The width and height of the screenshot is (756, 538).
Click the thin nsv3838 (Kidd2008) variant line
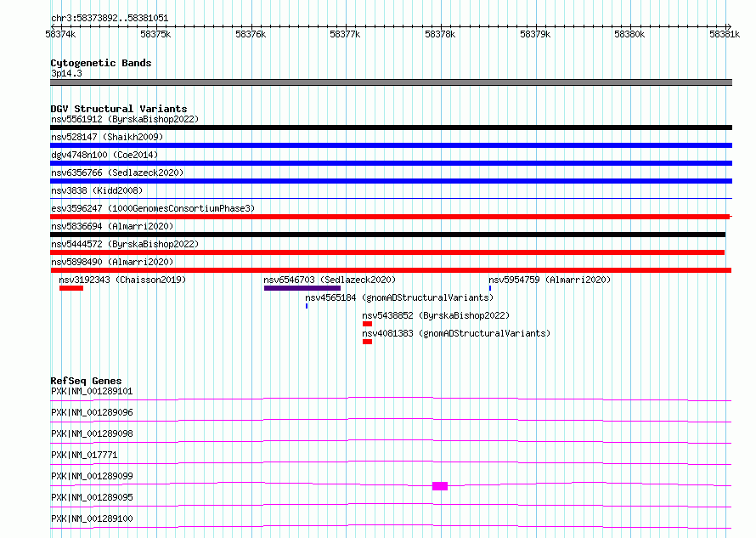(x=391, y=198)
